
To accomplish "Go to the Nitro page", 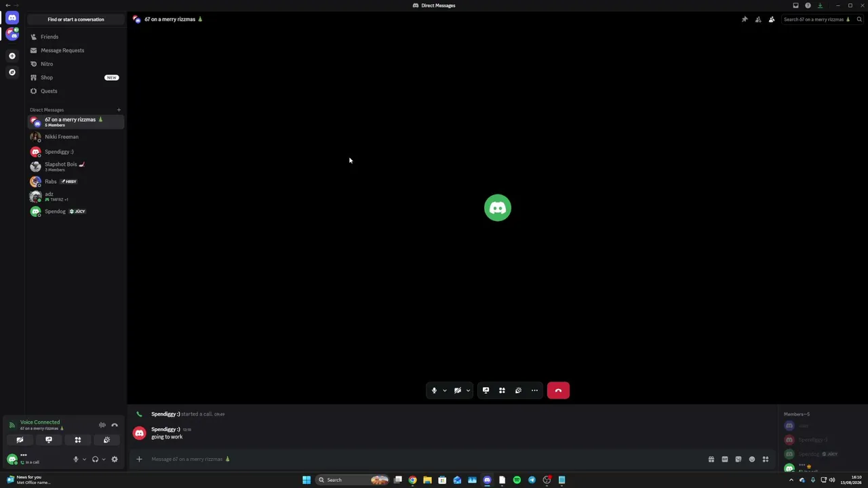I will 75,64.
